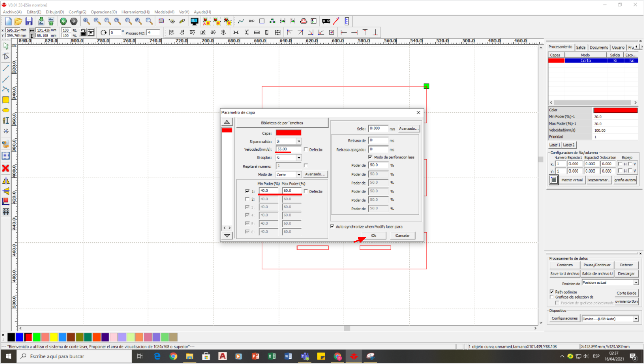Toggle laser 2 power checkbox
This screenshot has height=364, width=644.
(x=247, y=199)
